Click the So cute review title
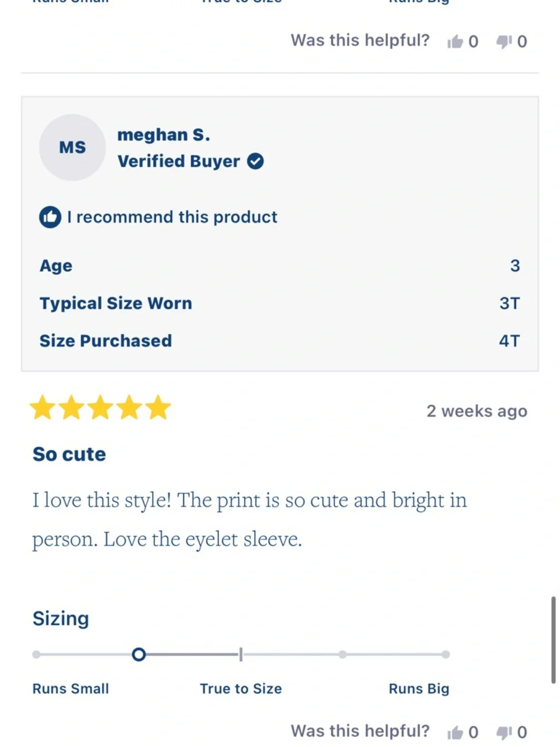Image resolution: width=560 pixels, height=747 pixels. (x=69, y=454)
